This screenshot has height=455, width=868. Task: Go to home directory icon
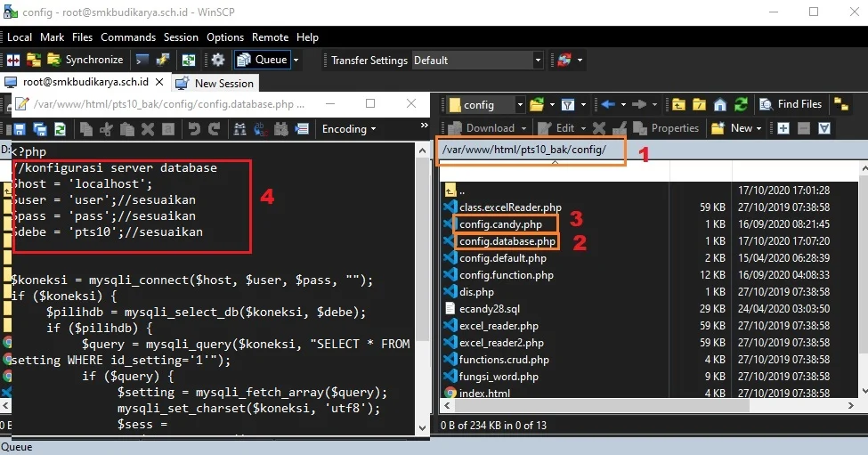pos(719,104)
